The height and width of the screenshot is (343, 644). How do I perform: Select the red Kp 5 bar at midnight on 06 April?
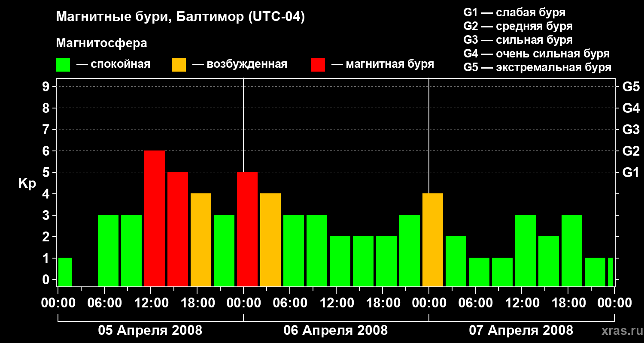coord(247,229)
